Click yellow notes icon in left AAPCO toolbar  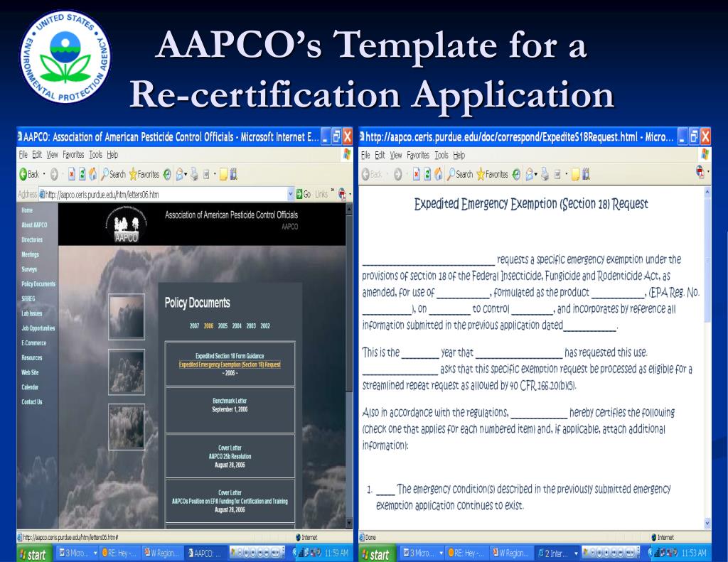(223, 175)
